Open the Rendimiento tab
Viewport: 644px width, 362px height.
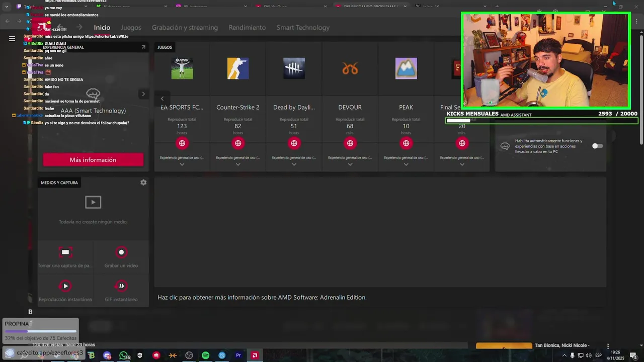click(247, 27)
